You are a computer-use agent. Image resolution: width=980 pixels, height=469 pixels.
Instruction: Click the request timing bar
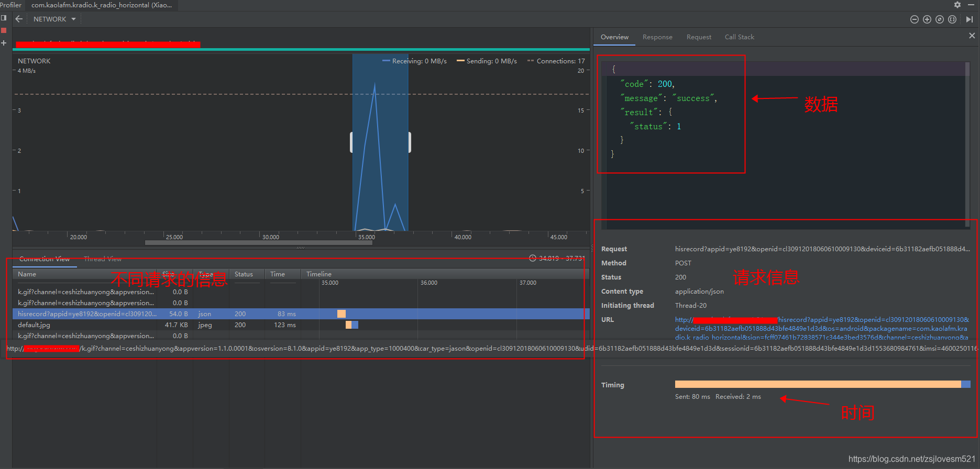coord(822,384)
